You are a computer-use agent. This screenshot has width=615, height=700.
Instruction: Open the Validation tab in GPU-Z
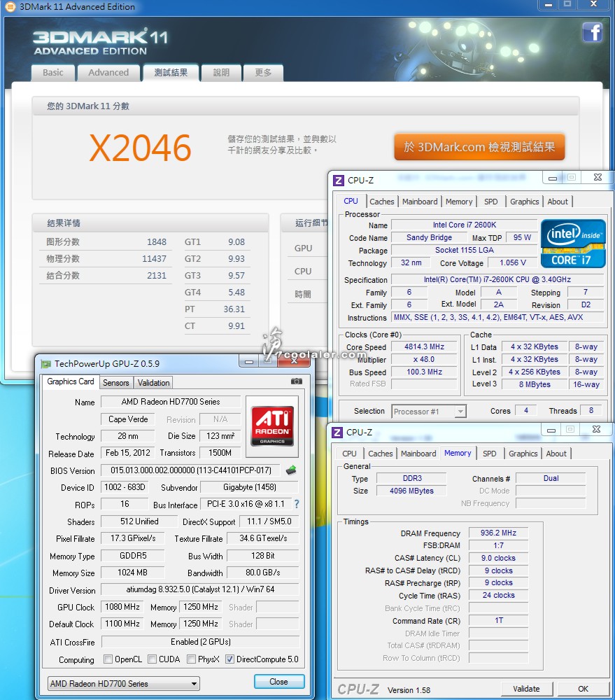[x=153, y=383]
